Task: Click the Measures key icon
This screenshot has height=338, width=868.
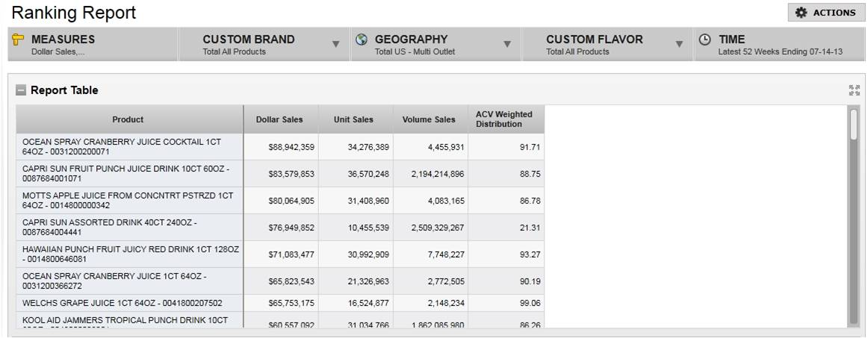Action: point(19,40)
